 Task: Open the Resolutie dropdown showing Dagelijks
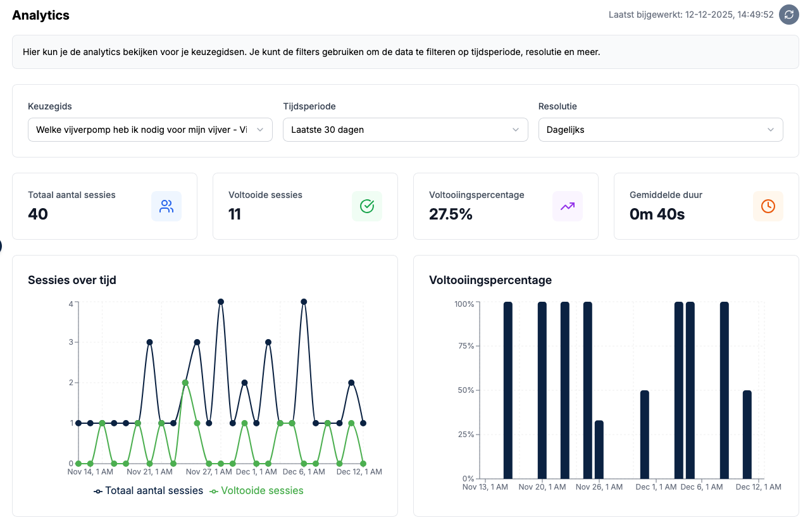pyautogui.click(x=661, y=130)
